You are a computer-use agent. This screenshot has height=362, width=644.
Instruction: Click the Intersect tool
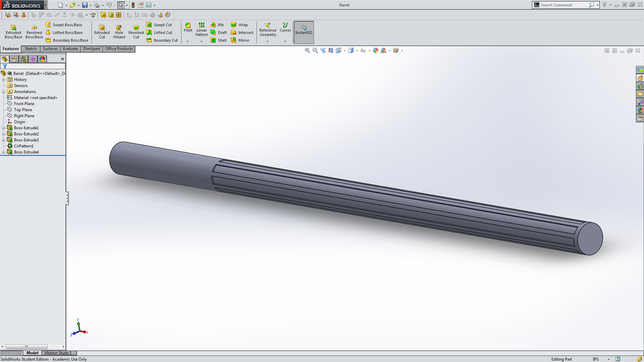242,33
